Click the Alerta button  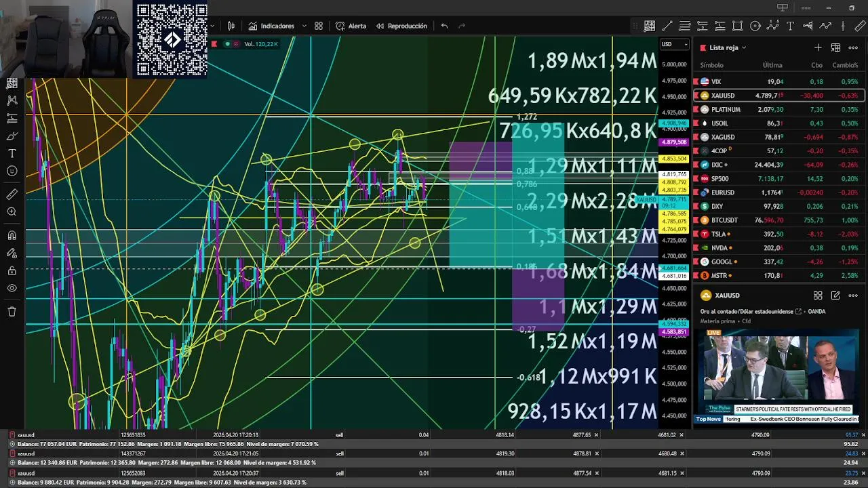coord(351,26)
